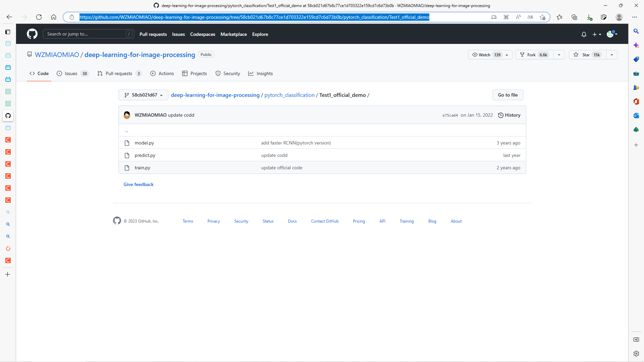The image size is (644, 362).
Task: Open the browser settings gear in sidebar
Action: (636, 353)
